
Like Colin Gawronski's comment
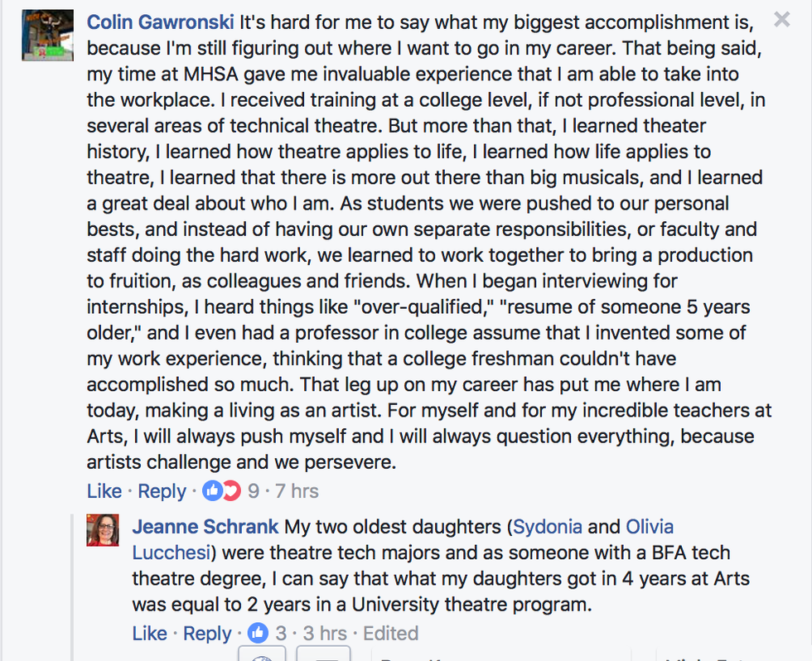104,491
